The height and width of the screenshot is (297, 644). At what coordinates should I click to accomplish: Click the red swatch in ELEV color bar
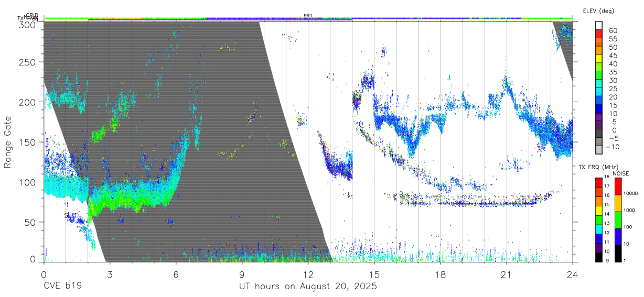[x=599, y=34]
